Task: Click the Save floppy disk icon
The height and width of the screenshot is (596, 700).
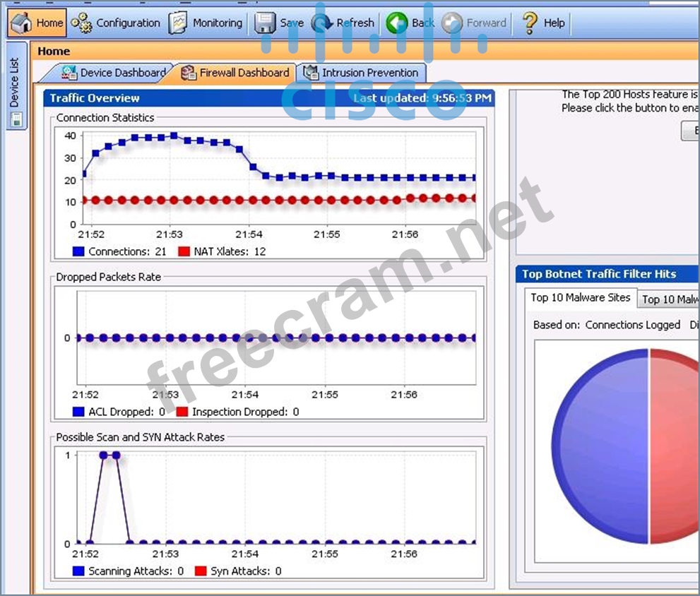Action: click(x=265, y=23)
